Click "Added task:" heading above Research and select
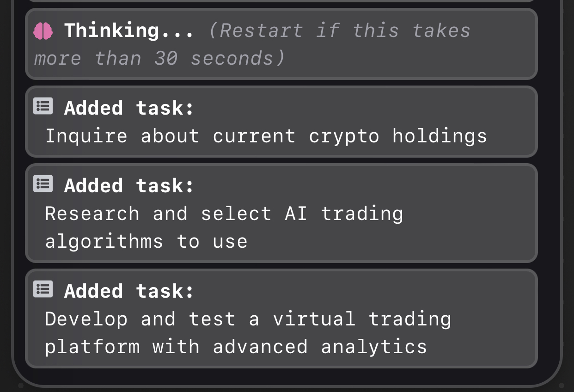This screenshot has width=574, height=392. 129,185
